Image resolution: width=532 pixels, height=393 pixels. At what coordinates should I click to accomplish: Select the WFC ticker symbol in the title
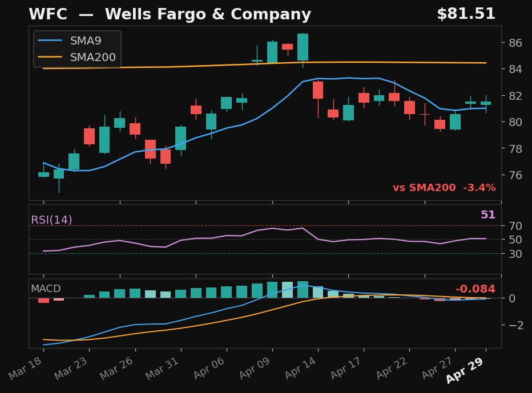click(48, 14)
